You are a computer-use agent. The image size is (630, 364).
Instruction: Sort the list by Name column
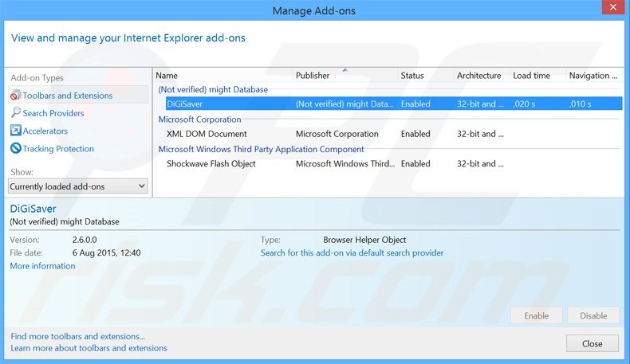point(167,76)
